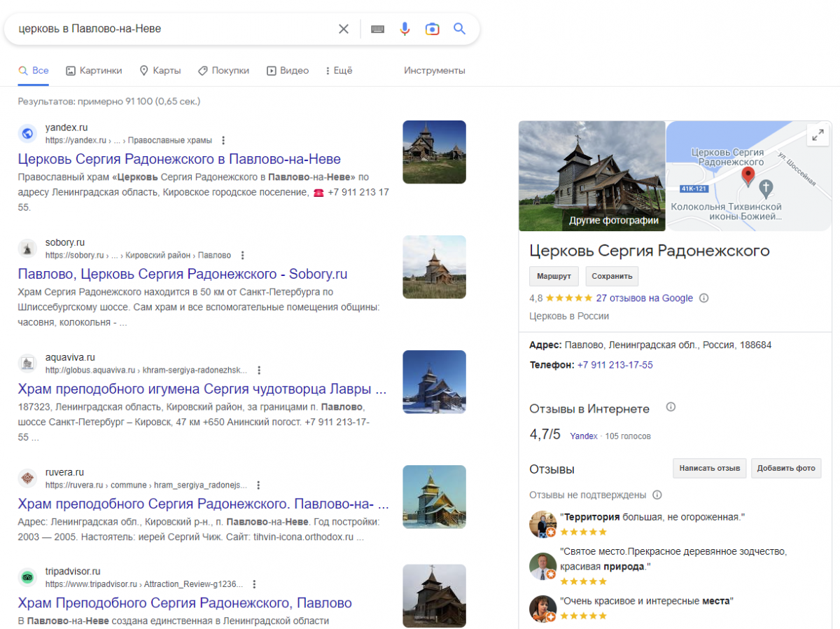
Task: Open the aquaviva.ru snowy church thumbnail
Action: [x=434, y=382]
